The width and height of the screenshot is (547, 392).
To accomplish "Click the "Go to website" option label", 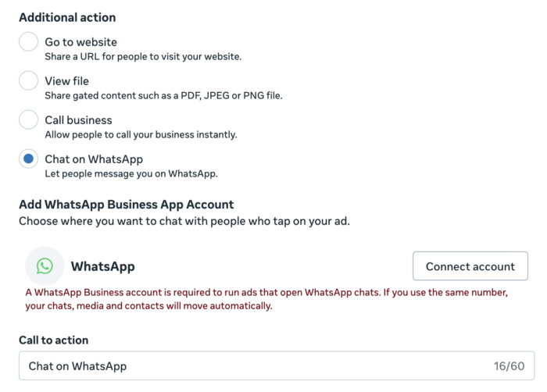I will (x=80, y=42).
